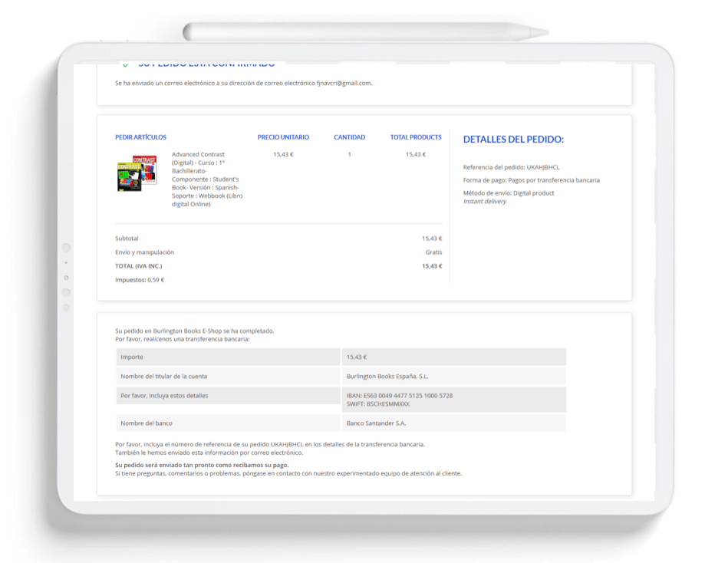This screenshot has width=728, height=563.
Task: Click the confirmation email address fjnavcri@gmail.com
Action: (344, 83)
